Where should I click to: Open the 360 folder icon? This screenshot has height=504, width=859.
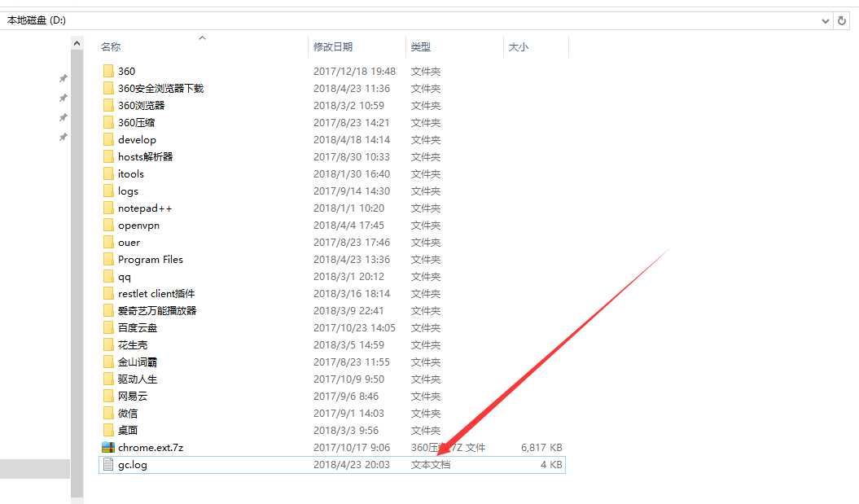(x=108, y=71)
